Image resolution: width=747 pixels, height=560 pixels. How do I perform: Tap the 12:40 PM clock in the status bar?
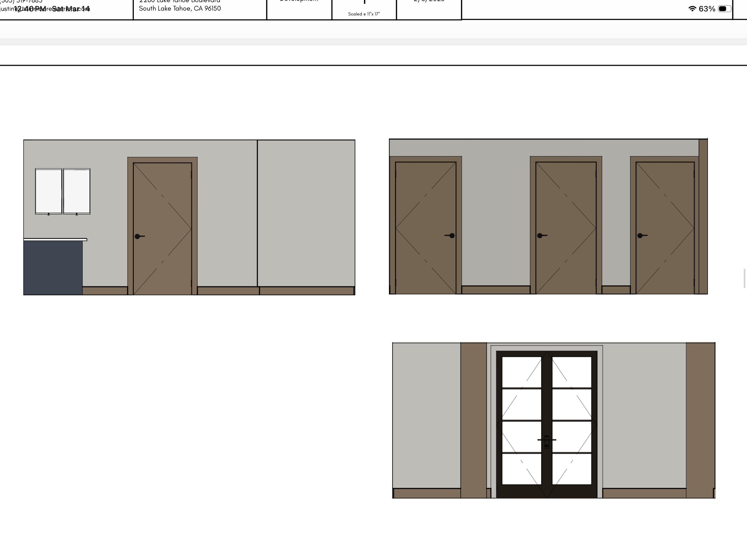coord(30,9)
